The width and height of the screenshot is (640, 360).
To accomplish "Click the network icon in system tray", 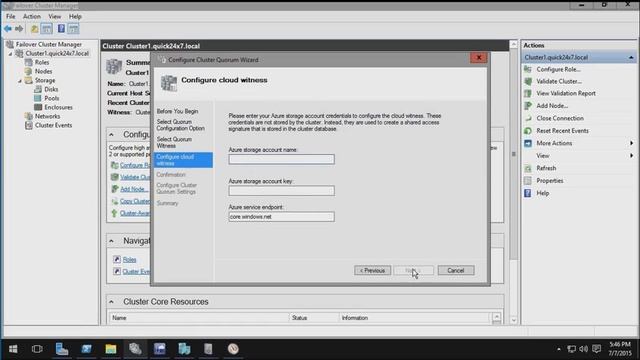I will point(572,349).
